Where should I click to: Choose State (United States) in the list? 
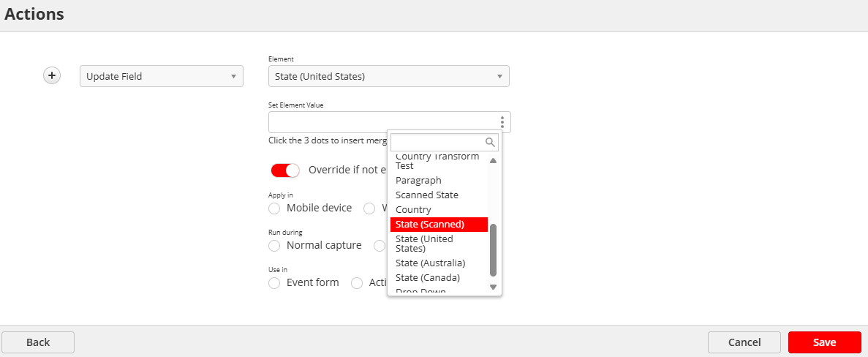click(439, 244)
